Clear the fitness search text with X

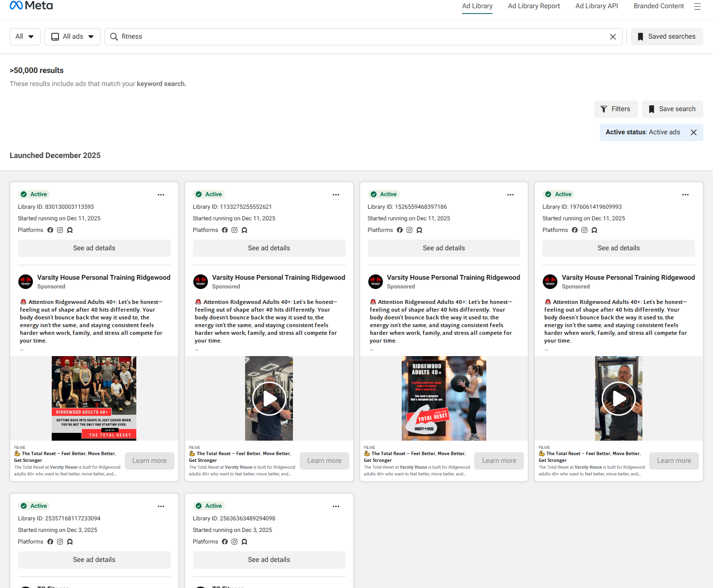pyautogui.click(x=612, y=37)
